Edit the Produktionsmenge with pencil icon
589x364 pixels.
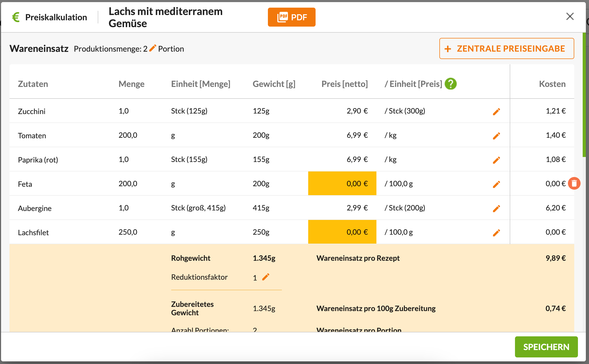153,48
